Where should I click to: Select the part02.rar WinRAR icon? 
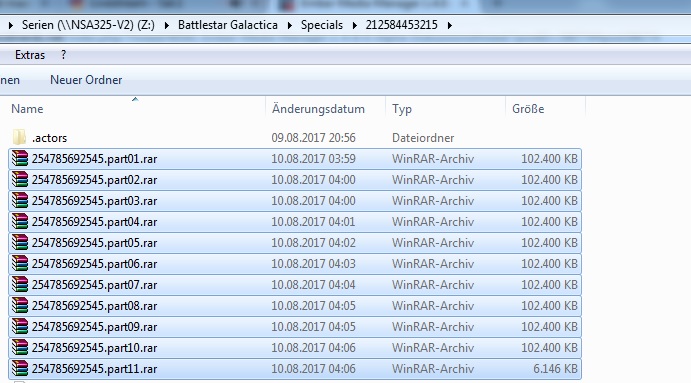tap(20, 180)
